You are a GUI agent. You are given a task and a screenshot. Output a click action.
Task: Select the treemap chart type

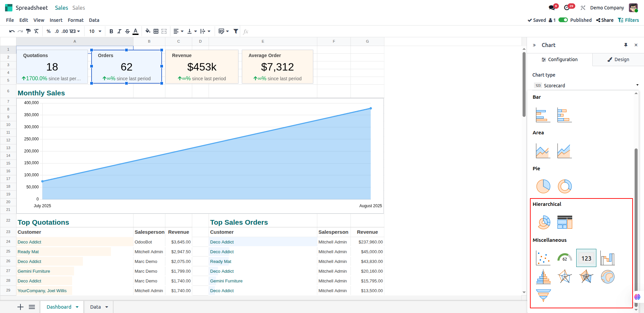(x=565, y=222)
